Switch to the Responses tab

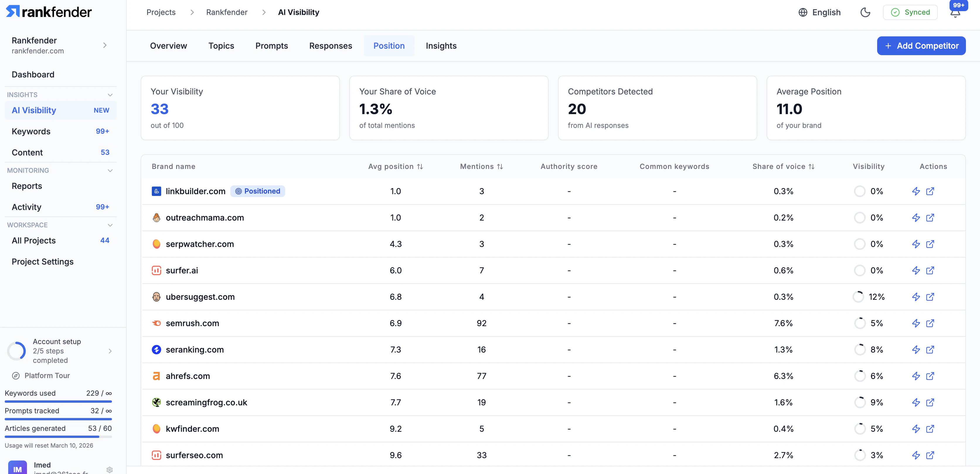pos(330,46)
